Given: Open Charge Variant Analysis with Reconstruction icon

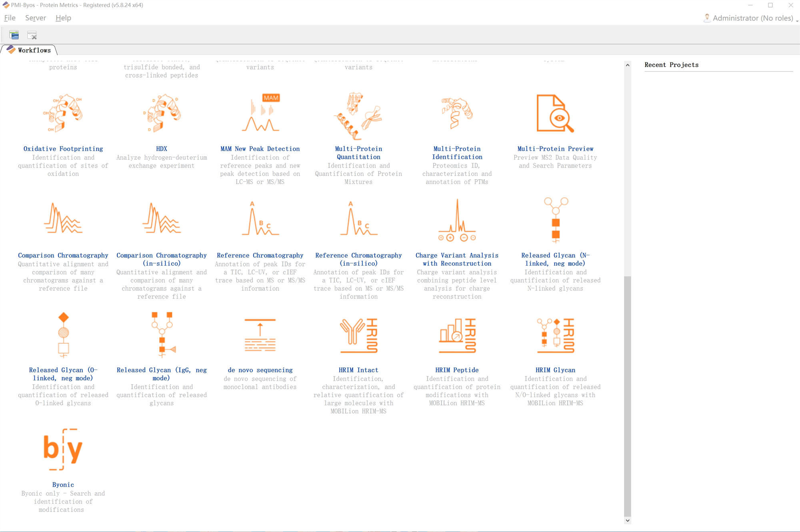Looking at the screenshot, I should pyautogui.click(x=457, y=220).
